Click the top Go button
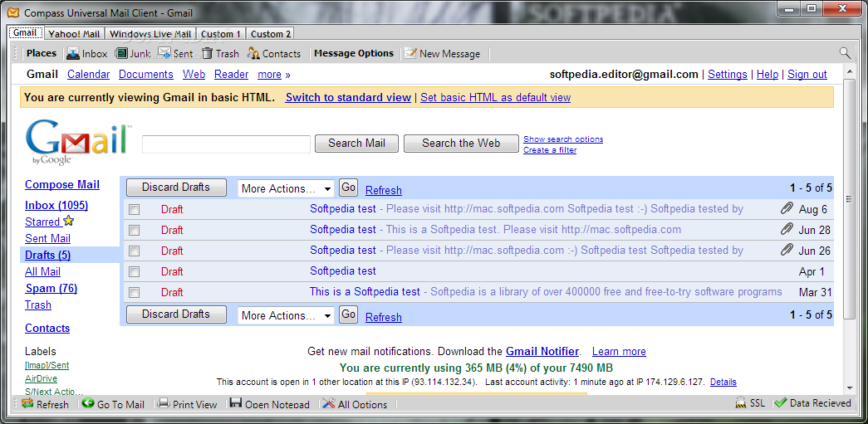 [348, 188]
